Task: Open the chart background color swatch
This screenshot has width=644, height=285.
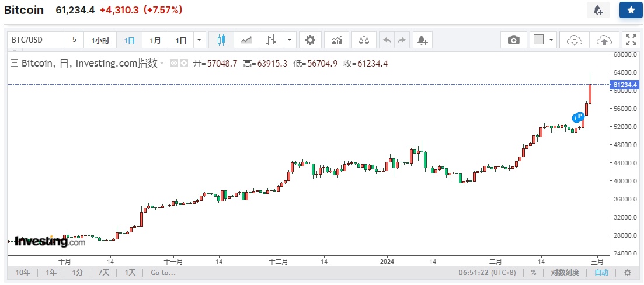Action: point(538,40)
